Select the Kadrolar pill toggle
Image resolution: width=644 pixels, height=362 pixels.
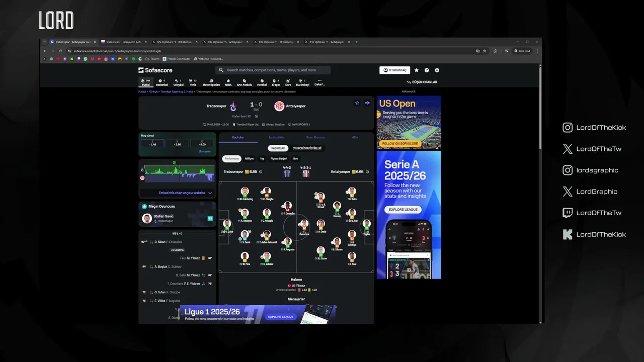click(278, 148)
